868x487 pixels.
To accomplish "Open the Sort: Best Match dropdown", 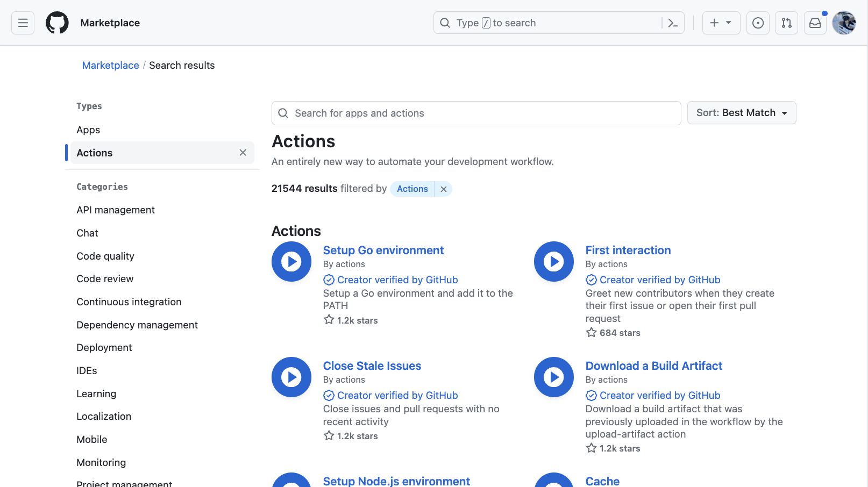I will pos(741,113).
